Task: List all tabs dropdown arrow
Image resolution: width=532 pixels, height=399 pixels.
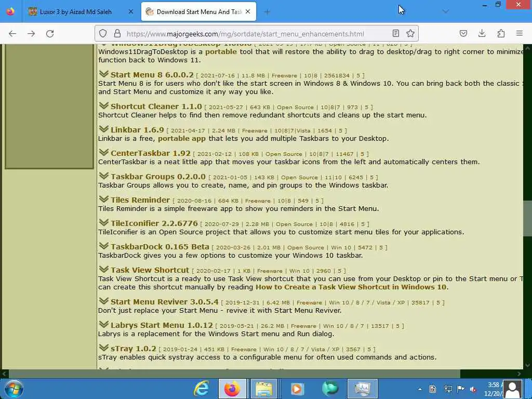Action: (445, 11)
